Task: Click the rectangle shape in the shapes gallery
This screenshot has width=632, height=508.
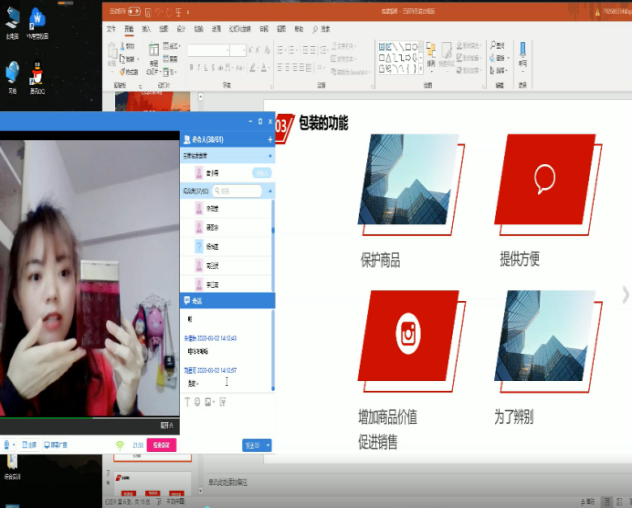Action: pyautogui.click(x=407, y=46)
